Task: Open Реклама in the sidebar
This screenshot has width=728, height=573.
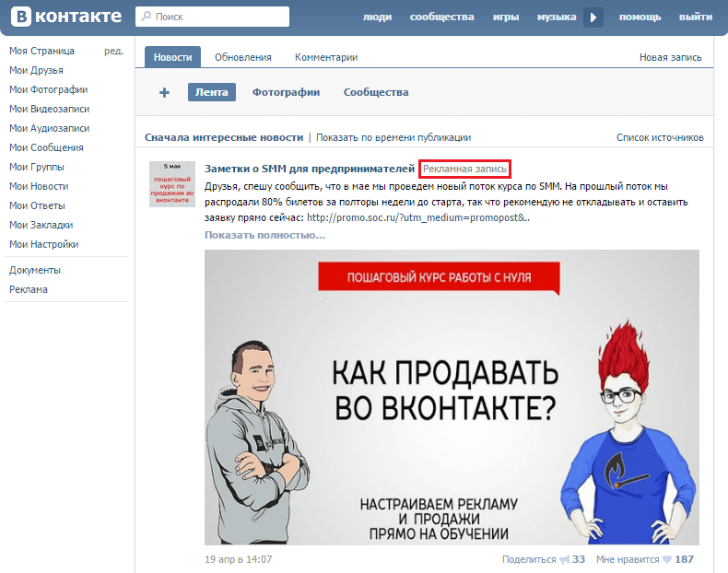Action: (29, 289)
